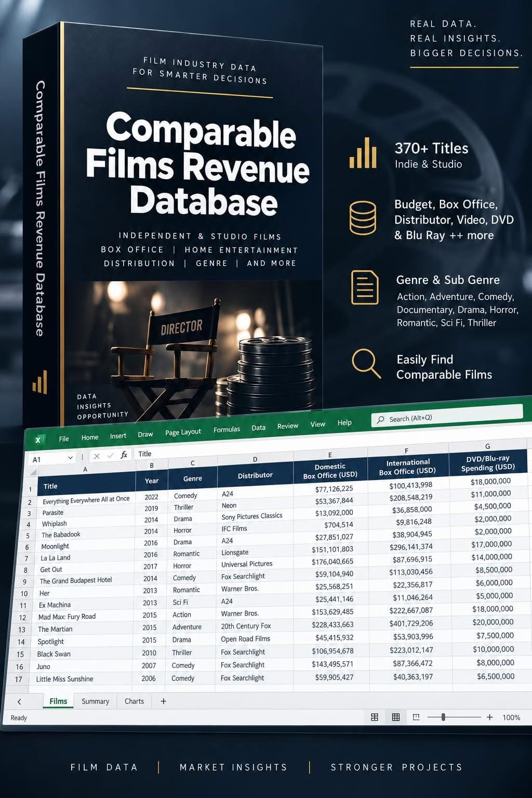Click the three-dot handle beside Name Box
532x798 pixels.
(83, 457)
